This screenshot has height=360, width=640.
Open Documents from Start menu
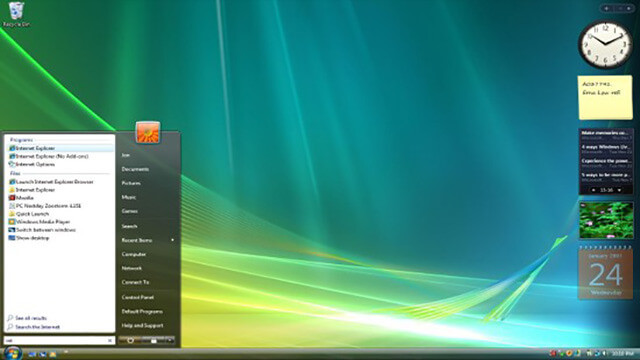click(x=135, y=169)
